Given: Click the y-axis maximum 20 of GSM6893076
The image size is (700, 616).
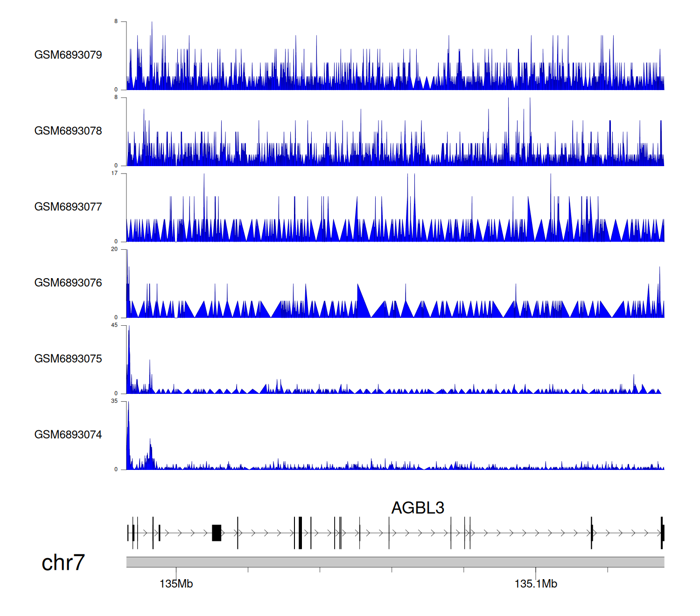Looking at the screenshot, I should pyautogui.click(x=114, y=249).
